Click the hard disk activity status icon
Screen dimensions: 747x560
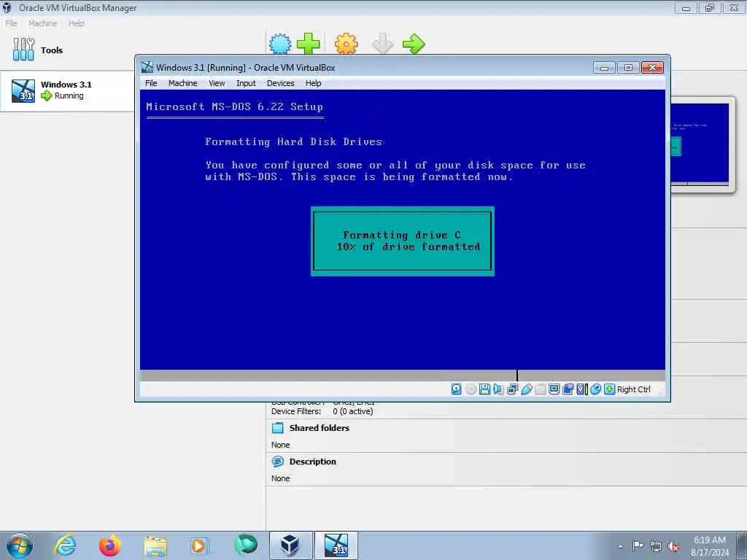click(457, 389)
